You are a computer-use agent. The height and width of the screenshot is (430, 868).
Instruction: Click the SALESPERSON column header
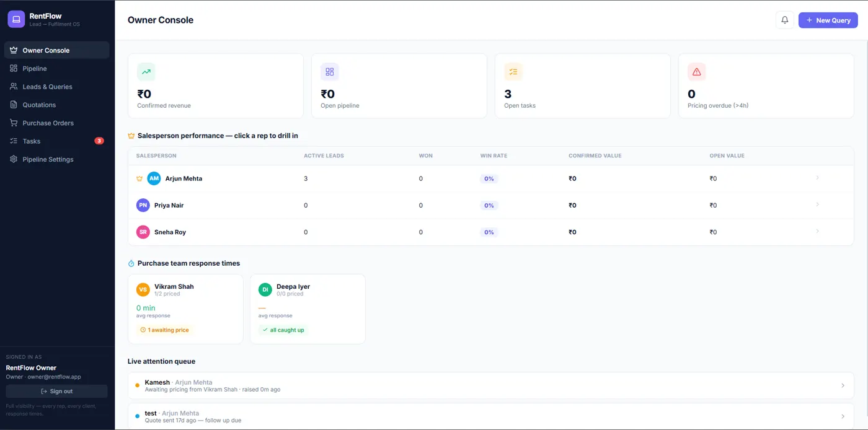tap(156, 156)
